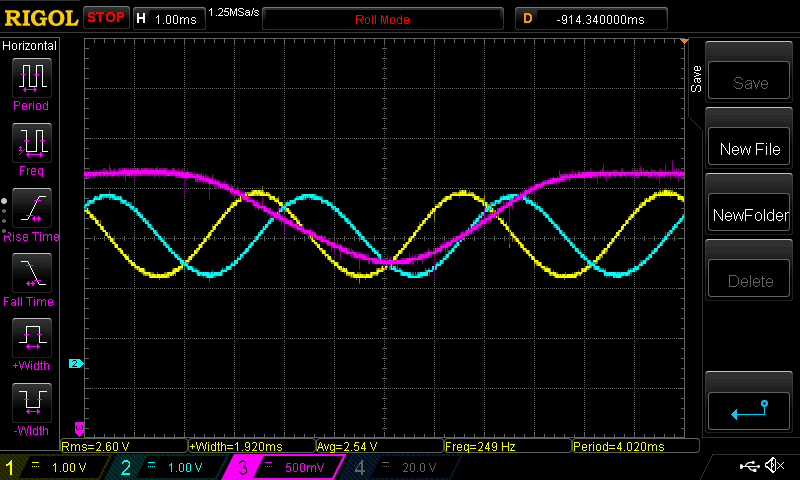
Task: Click the NewFolder button
Action: (749, 213)
